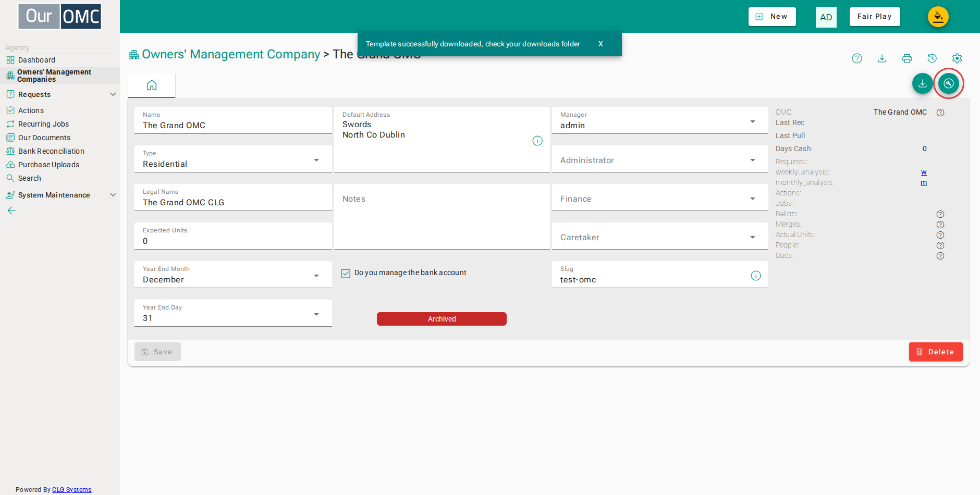The width and height of the screenshot is (980, 495).
Task: Click the help icon next to Docs
Action: tap(940, 256)
